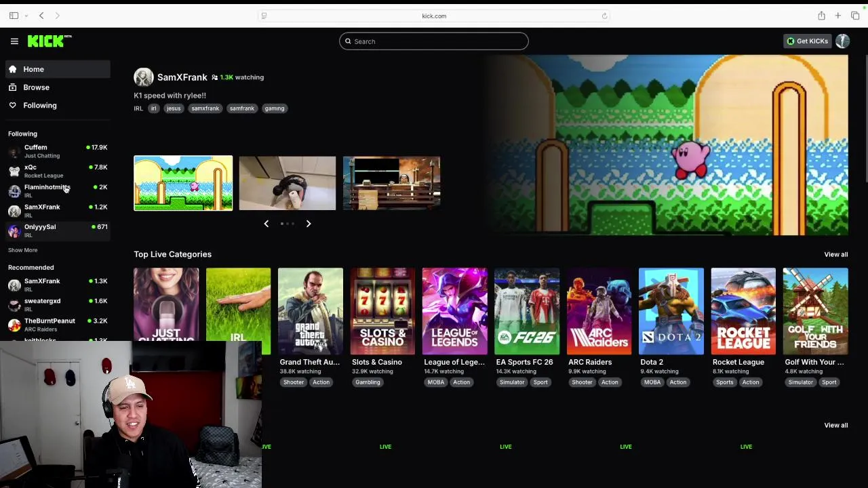Select the 'gaming' tag in featured
Image resolution: width=868 pixels, height=488 pixels.
[275, 108]
